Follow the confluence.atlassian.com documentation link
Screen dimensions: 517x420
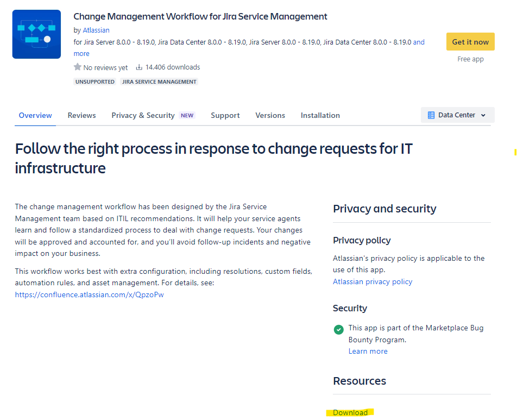pyautogui.click(x=90, y=294)
